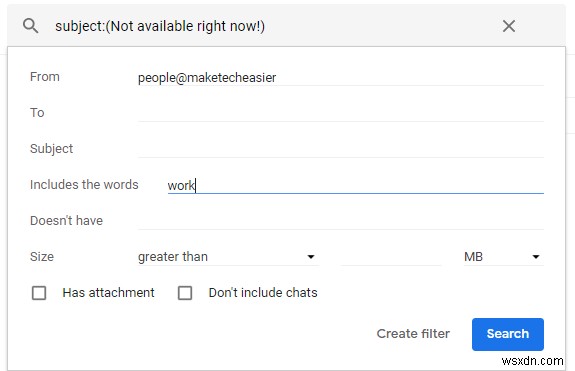Click the Includes the words label
Viewport: 575px width, 371px height.
click(x=84, y=184)
